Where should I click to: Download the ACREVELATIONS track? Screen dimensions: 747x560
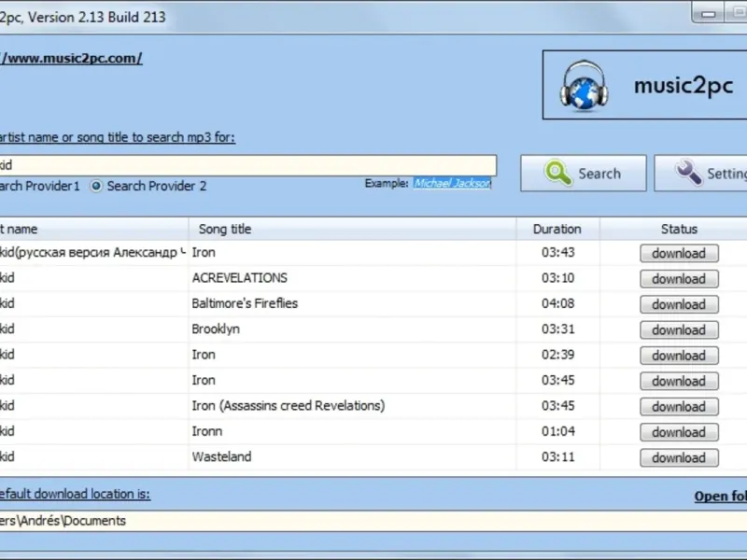679,279
